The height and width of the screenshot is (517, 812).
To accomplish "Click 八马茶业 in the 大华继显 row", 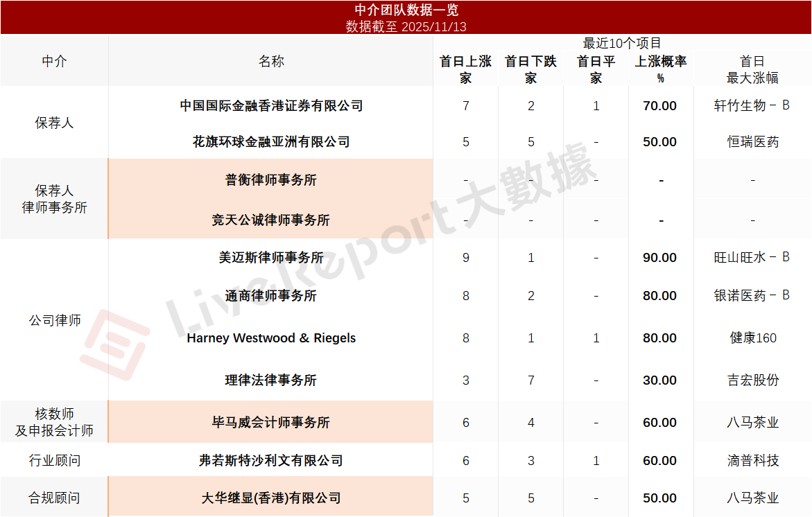I will (752, 498).
